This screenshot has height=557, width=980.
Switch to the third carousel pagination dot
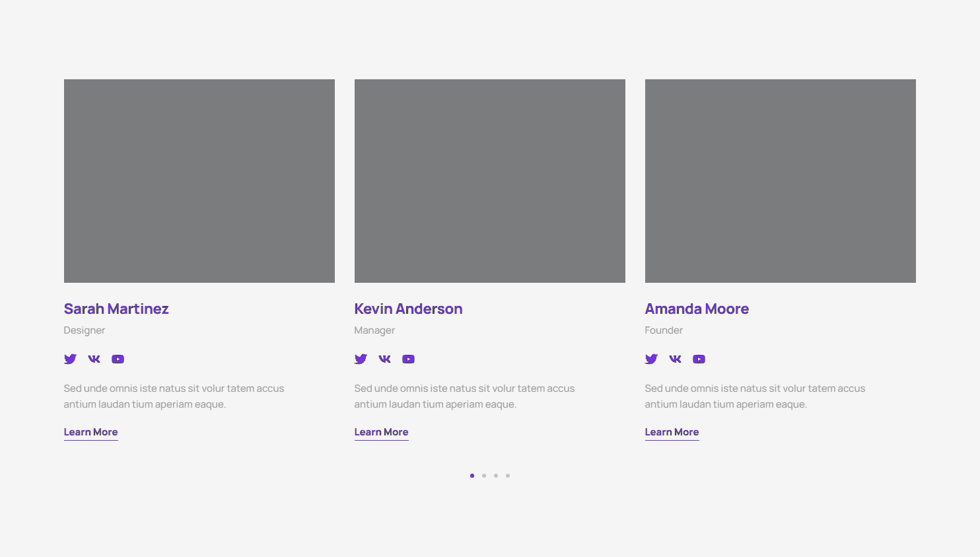coord(496,476)
